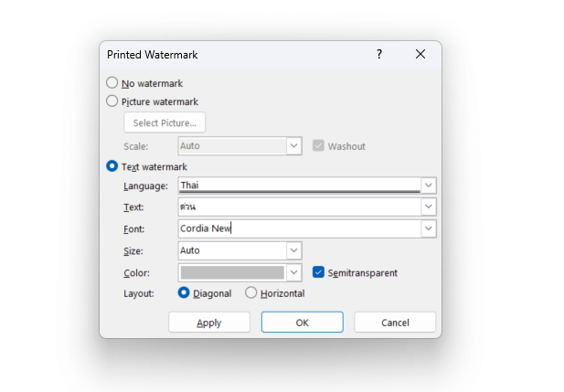Click the Cancel button
This screenshot has width=564, height=392.
pyautogui.click(x=395, y=323)
